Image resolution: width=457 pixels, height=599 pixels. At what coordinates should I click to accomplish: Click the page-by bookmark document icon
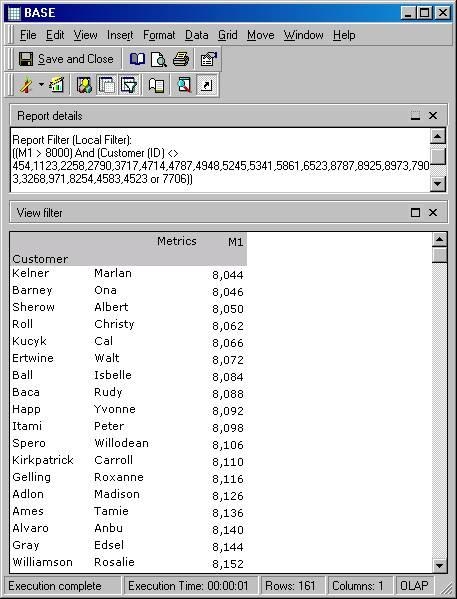[156, 85]
